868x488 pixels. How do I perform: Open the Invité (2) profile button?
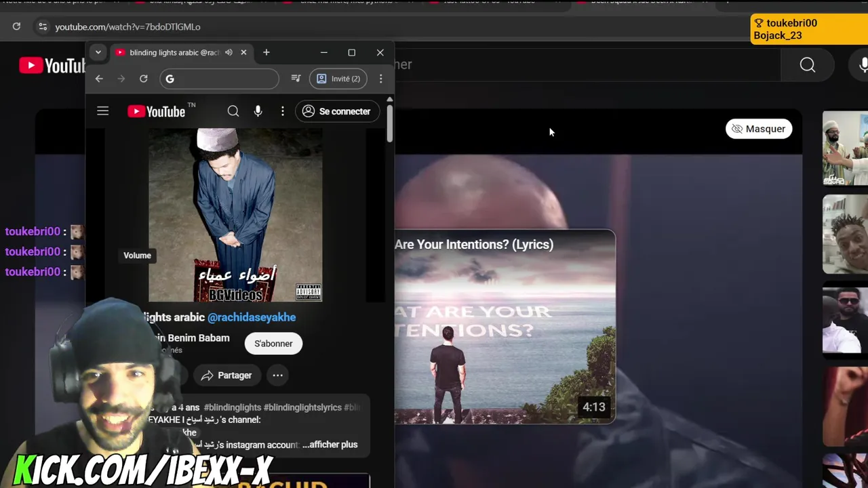pyautogui.click(x=338, y=79)
